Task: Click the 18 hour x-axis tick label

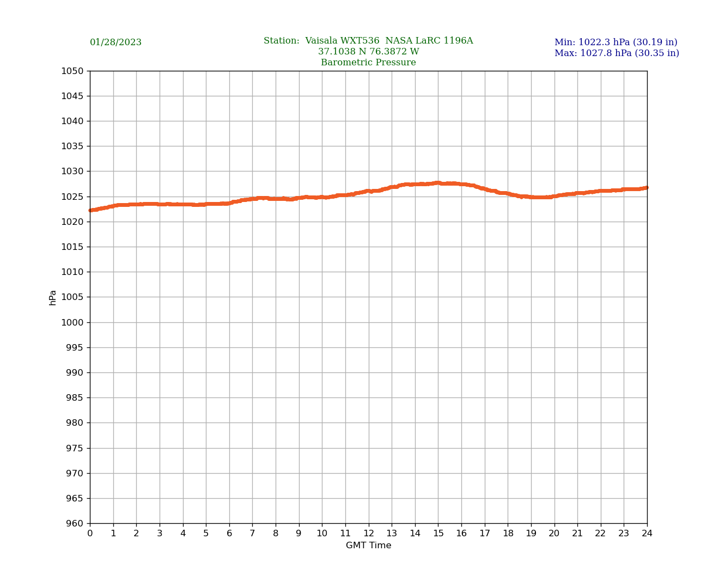Action: click(x=508, y=534)
